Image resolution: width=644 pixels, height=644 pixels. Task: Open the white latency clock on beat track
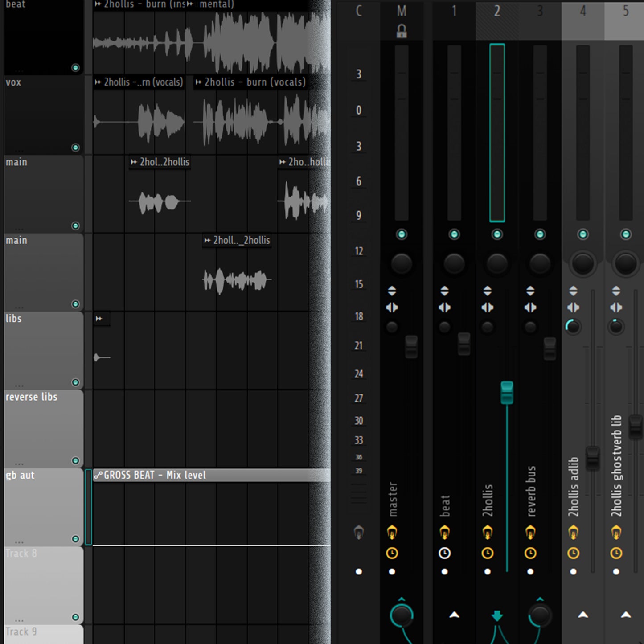(x=444, y=553)
